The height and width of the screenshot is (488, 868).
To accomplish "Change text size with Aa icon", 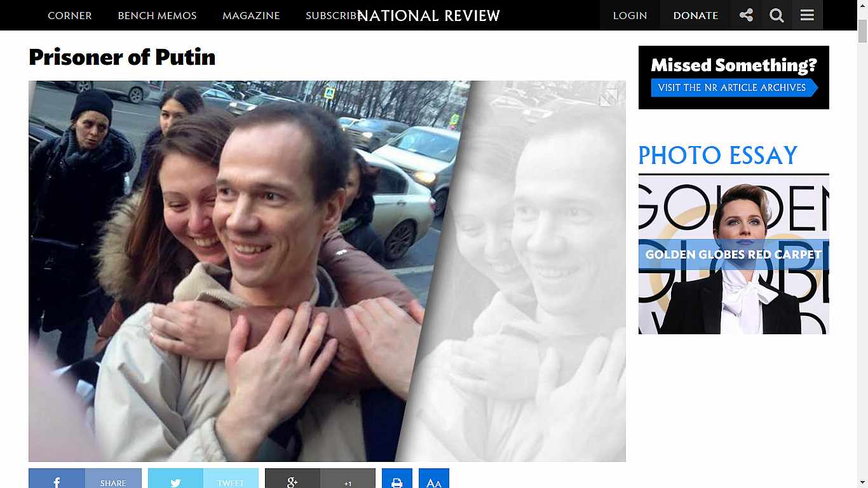I will click(x=434, y=482).
